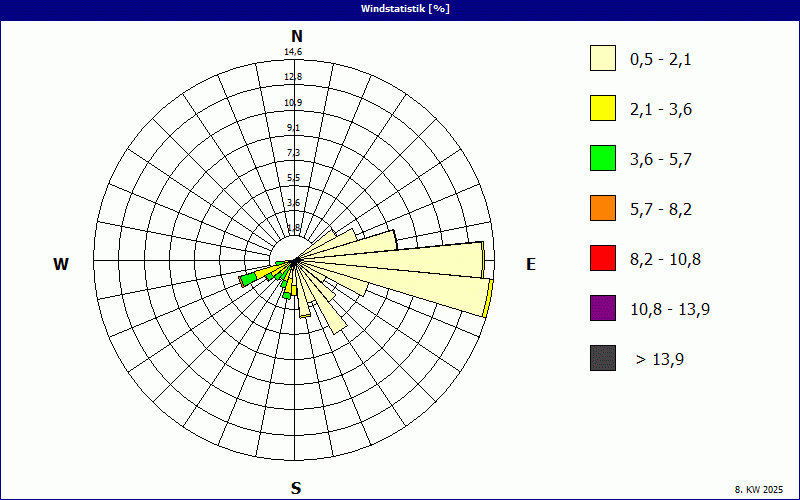Click the S compass label
This screenshot has height=500, width=800.
(296, 488)
